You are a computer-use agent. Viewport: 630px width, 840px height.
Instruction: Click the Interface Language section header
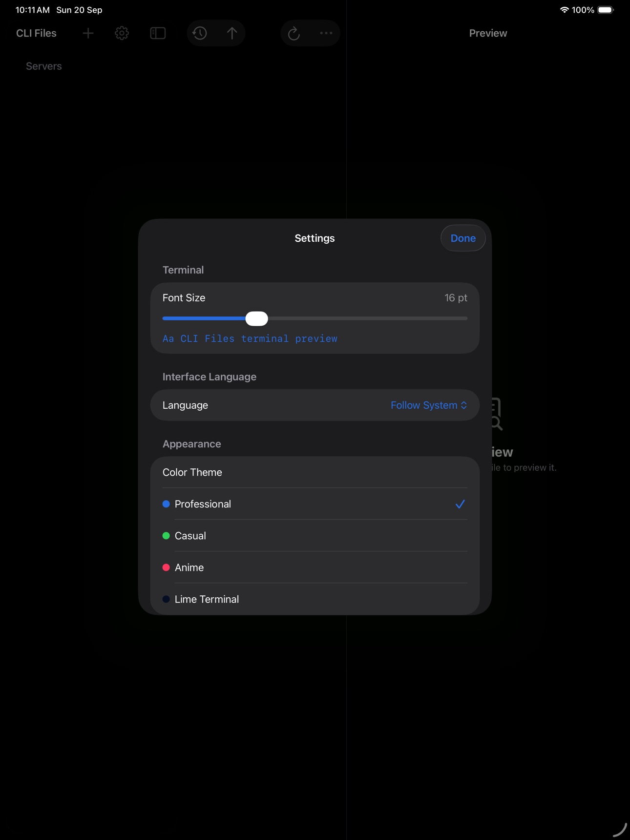pos(210,377)
